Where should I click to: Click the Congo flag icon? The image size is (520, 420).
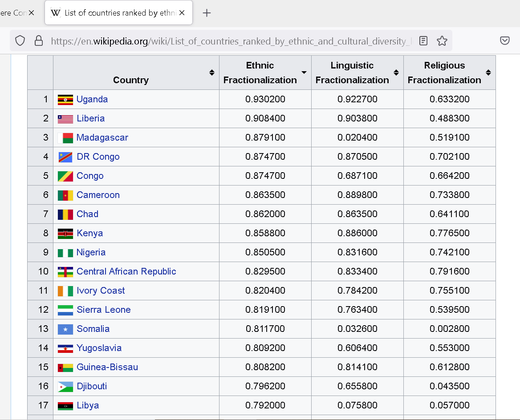pos(65,176)
